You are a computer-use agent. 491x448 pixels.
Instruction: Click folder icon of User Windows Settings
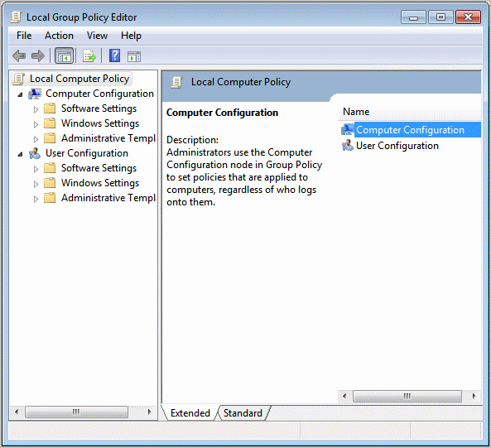tap(50, 183)
